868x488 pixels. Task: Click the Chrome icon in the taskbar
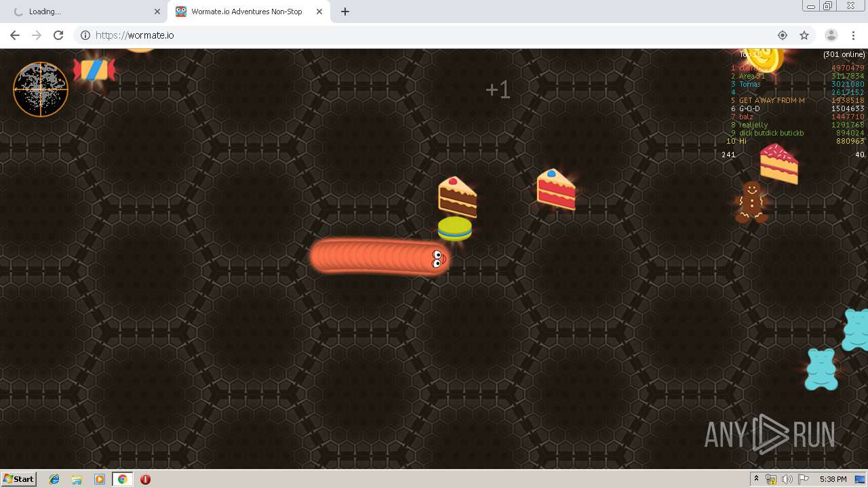pos(122,479)
